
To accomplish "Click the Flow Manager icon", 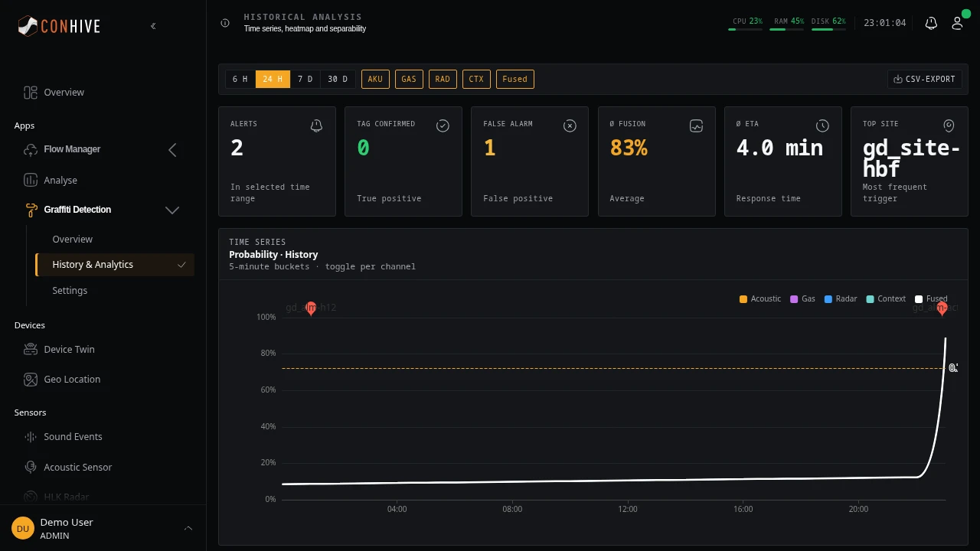I will point(31,149).
